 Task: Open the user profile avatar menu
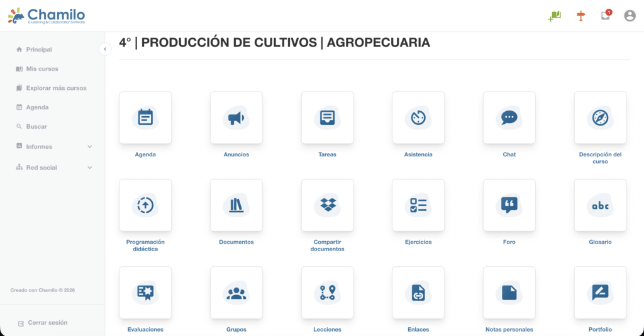pos(630,16)
